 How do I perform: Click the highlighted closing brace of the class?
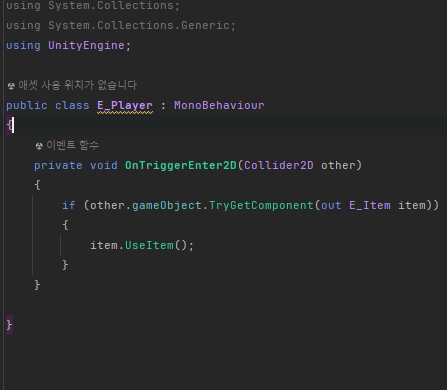click(x=9, y=325)
